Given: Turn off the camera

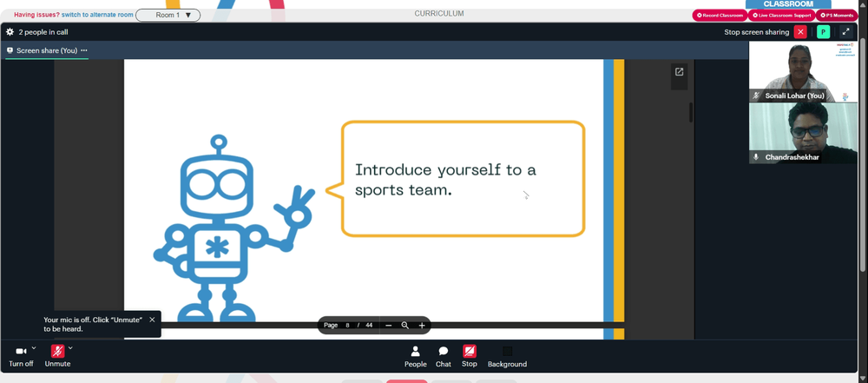Looking at the screenshot, I should coord(21,356).
